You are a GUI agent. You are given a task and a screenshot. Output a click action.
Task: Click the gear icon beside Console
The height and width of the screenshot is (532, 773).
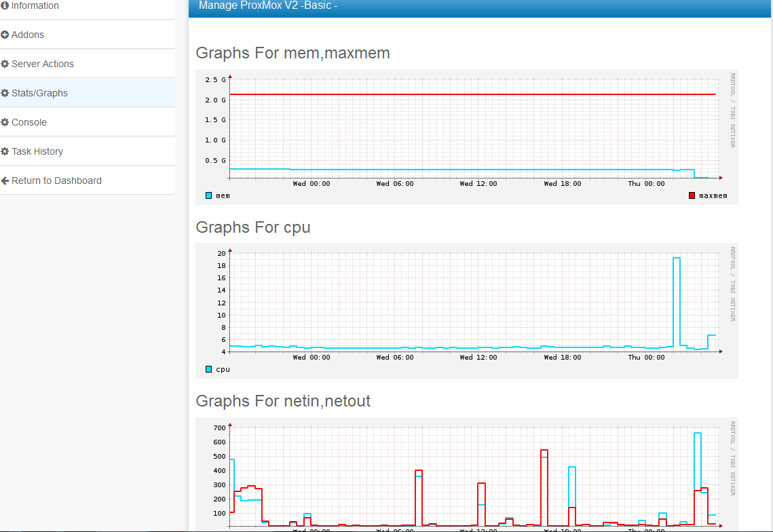click(5, 121)
